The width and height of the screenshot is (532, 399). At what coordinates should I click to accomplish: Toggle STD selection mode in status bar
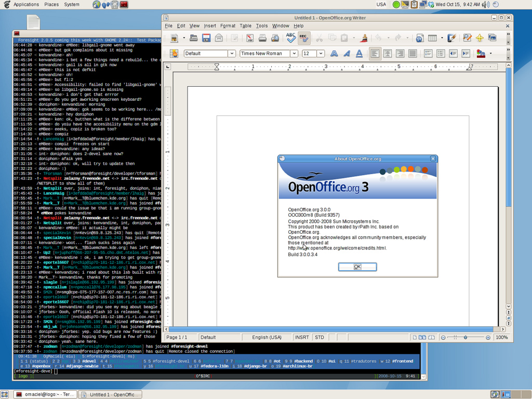[320, 337]
